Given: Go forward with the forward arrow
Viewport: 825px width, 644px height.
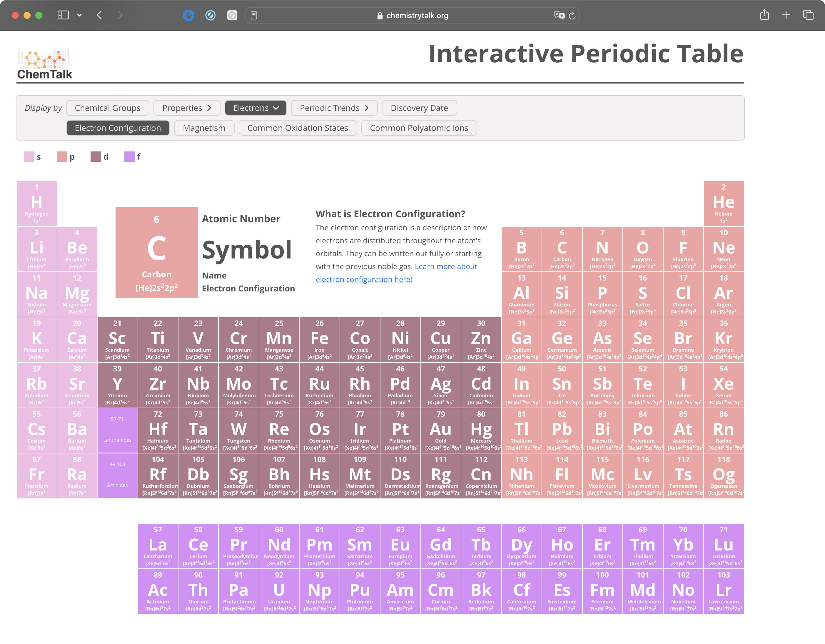Looking at the screenshot, I should pos(120,15).
